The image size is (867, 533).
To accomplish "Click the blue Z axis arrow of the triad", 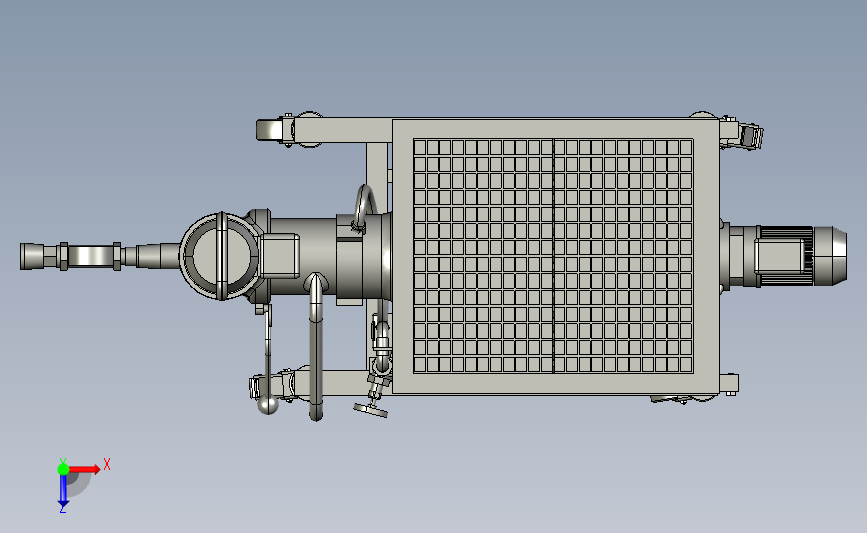I will point(63,490).
